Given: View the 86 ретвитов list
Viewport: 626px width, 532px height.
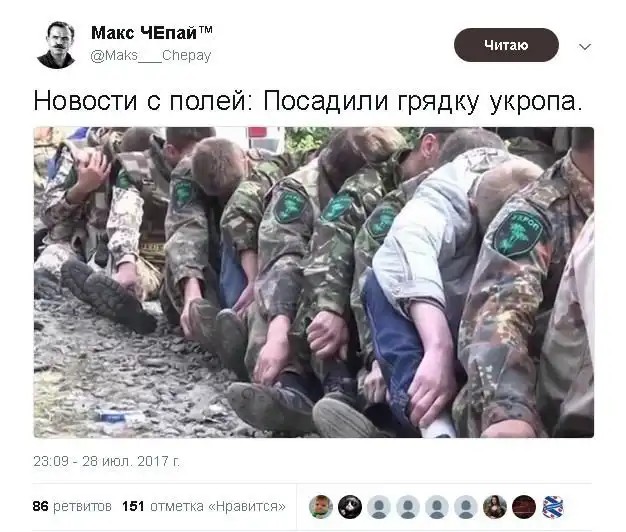Looking at the screenshot, I should click(x=72, y=506).
